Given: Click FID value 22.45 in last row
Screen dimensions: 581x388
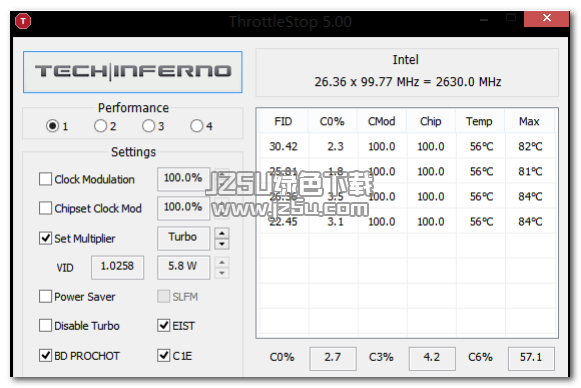Looking at the screenshot, I should [283, 222].
